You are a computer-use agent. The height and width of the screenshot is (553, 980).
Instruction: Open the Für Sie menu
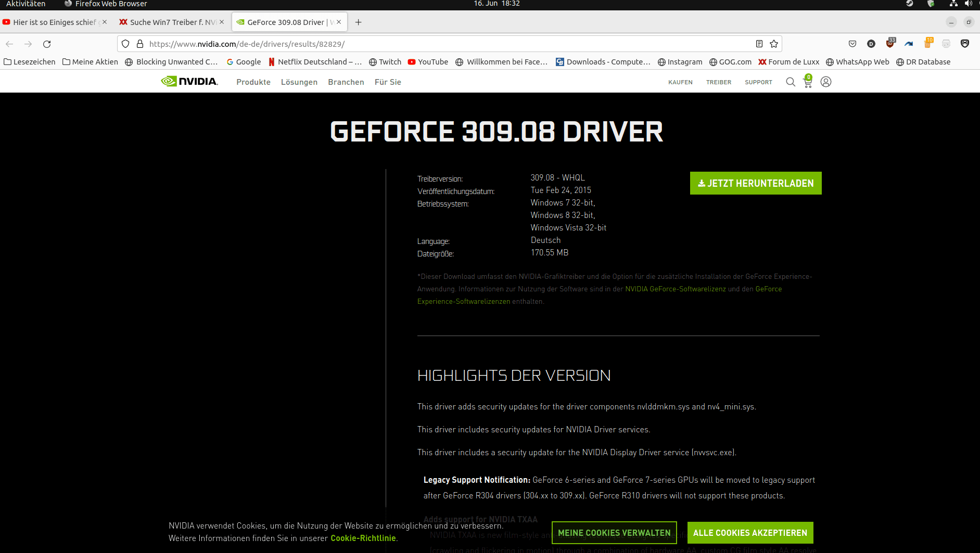tap(388, 82)
